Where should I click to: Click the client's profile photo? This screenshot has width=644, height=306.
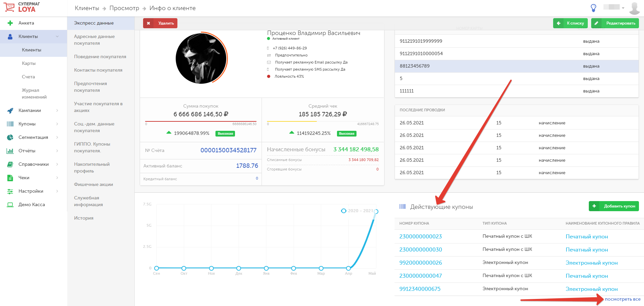tap(201, 59)
